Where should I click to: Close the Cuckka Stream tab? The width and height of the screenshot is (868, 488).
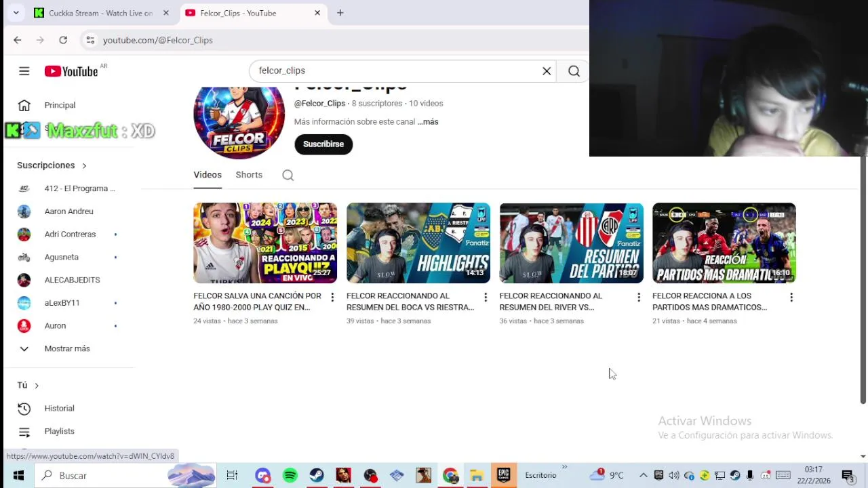[166, 13]
